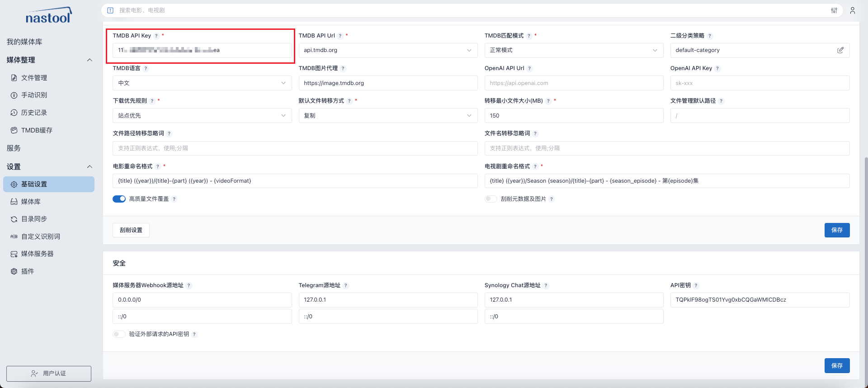Click help icon beside 转移最小文件大小(MB)

point(548,101)
